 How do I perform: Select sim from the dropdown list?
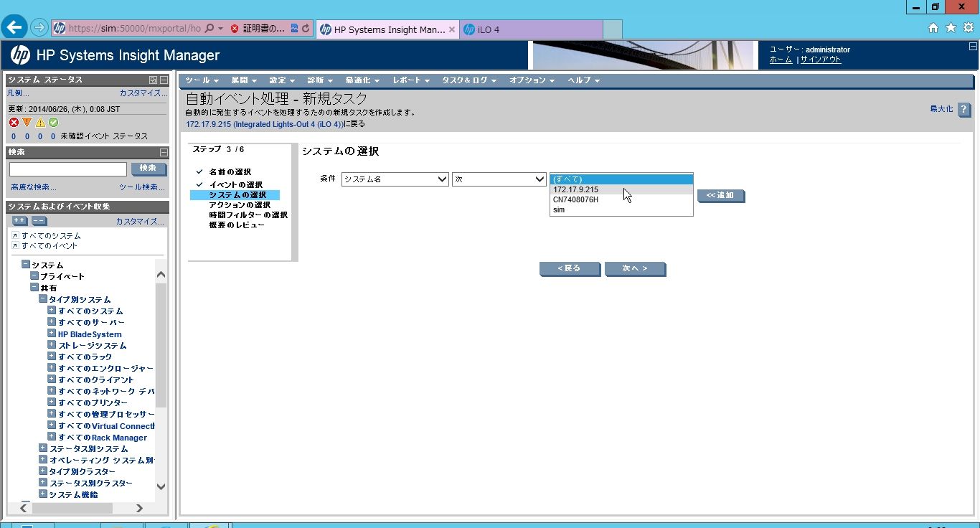(621, 209)
